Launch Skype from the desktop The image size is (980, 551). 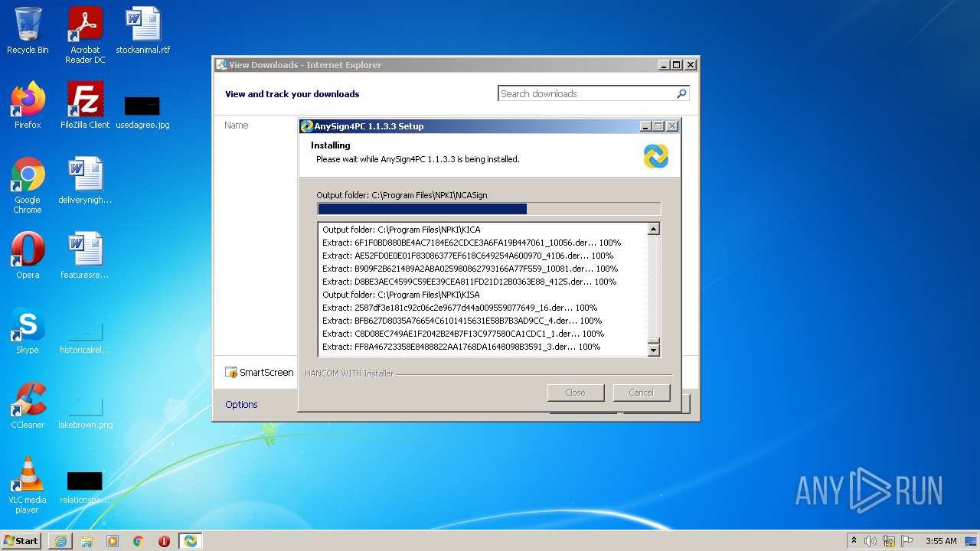28,331
